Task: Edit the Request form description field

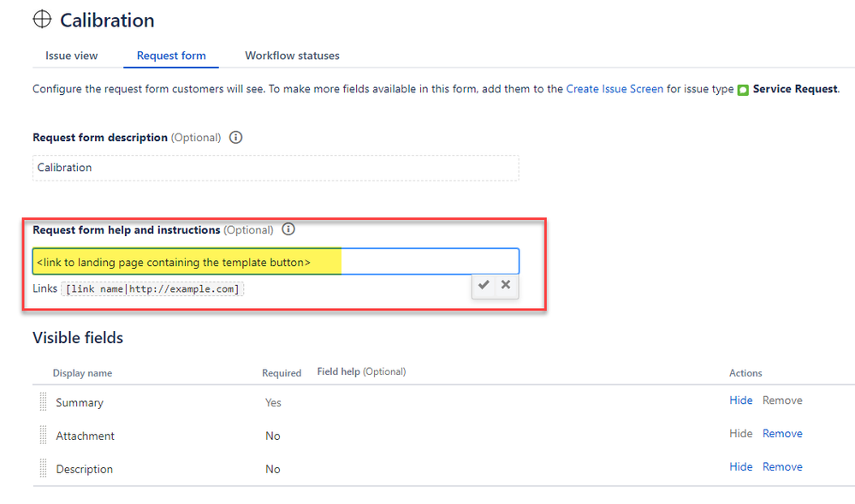Action: (276, 168)
